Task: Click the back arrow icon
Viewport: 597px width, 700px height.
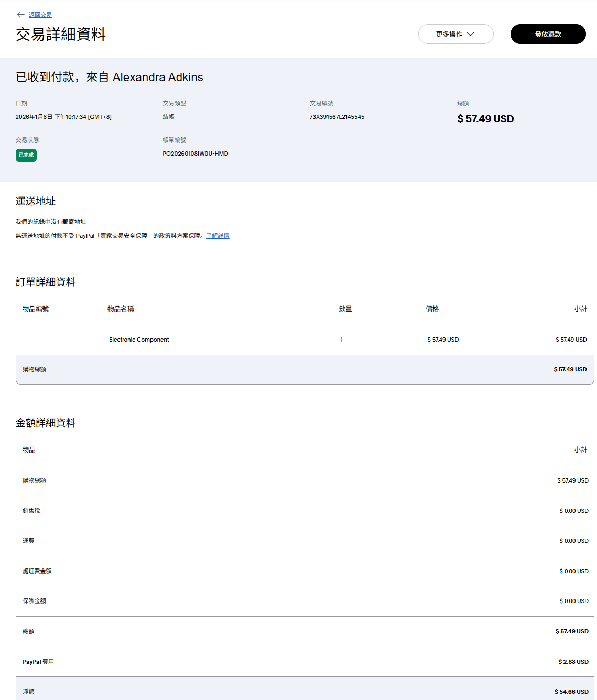Action: point(20,15)
